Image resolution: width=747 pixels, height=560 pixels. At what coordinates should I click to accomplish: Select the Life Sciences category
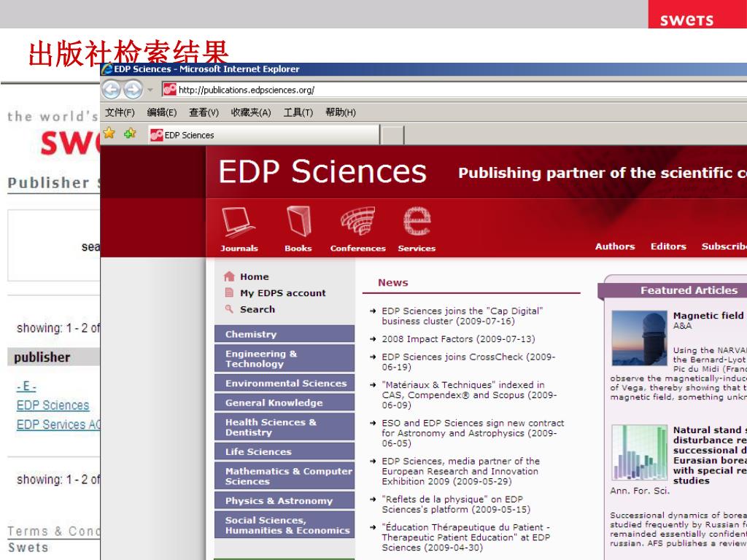point(285,451)
